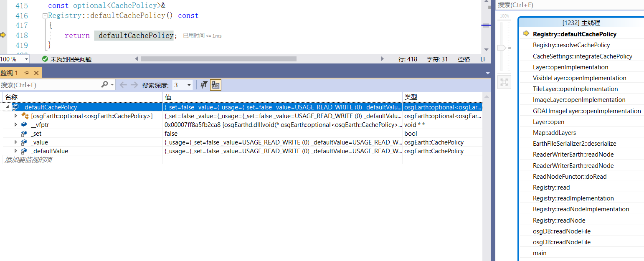
Task: Click the locked field icon of _defaultValue
Action: 24,151
